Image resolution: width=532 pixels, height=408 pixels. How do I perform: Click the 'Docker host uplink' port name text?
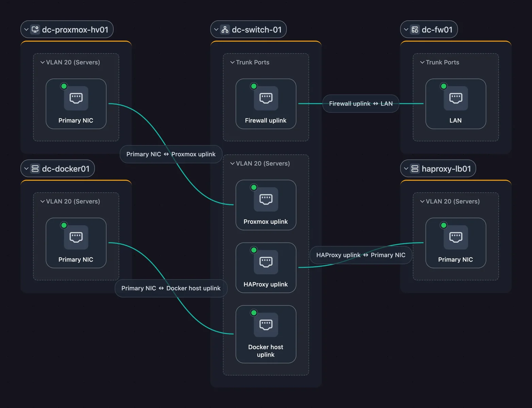[x=266, y=351]
